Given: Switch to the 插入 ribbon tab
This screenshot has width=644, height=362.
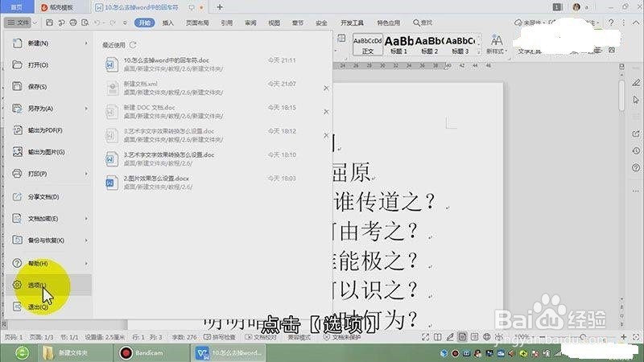Looking at the screenshot, I should click(x=168, y=23).
